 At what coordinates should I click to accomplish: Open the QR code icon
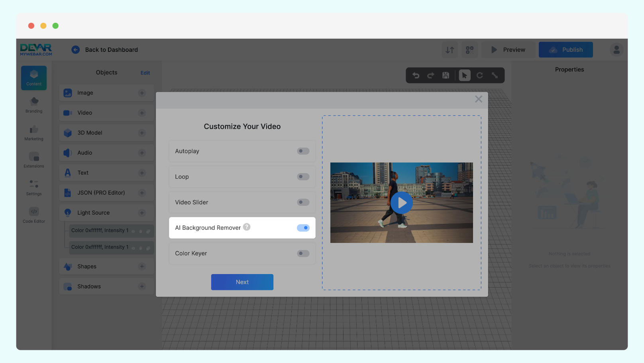(x=470, y=50)
